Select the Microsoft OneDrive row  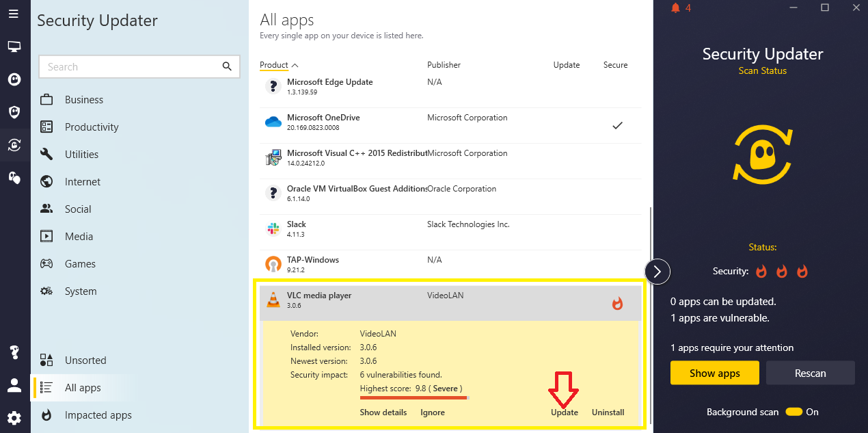click(x=450, y=125)
